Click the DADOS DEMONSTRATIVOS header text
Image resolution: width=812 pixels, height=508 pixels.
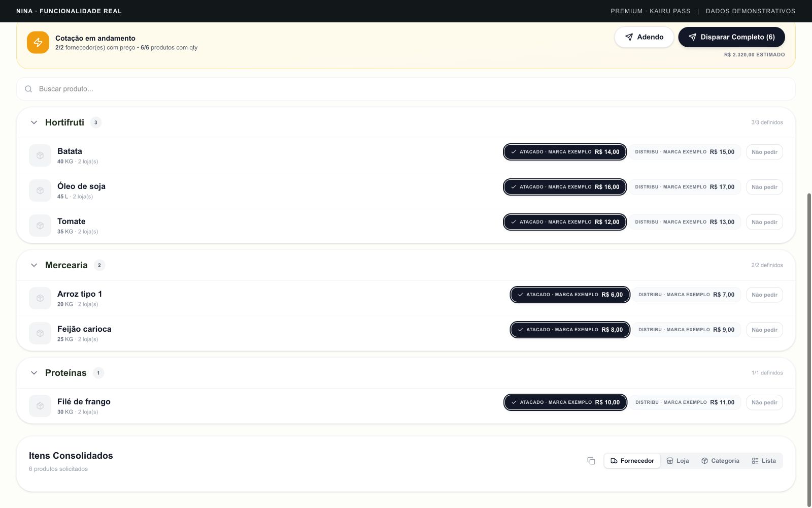pos(750,11)
